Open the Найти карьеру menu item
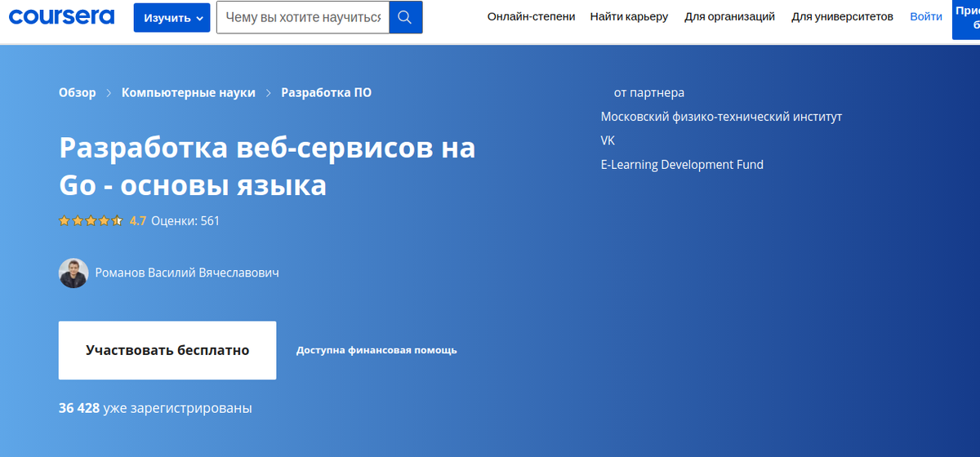The image size is (980, 457). pos(629,16)
